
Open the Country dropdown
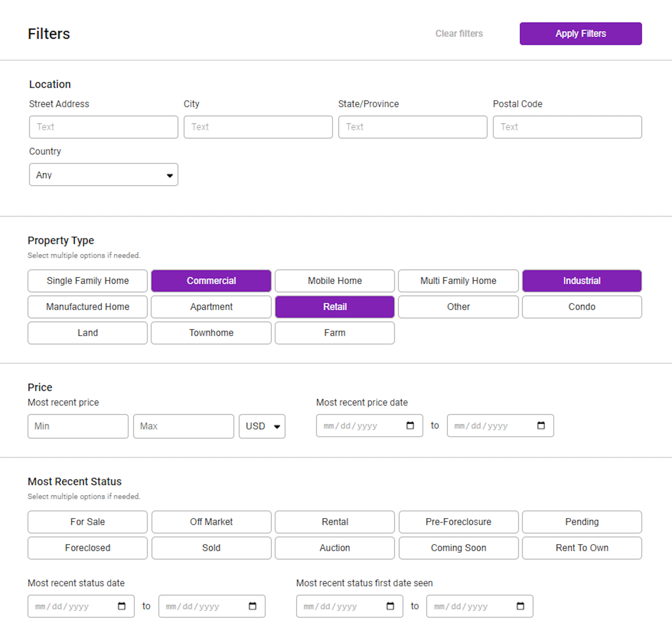click(x=103, y=175)
